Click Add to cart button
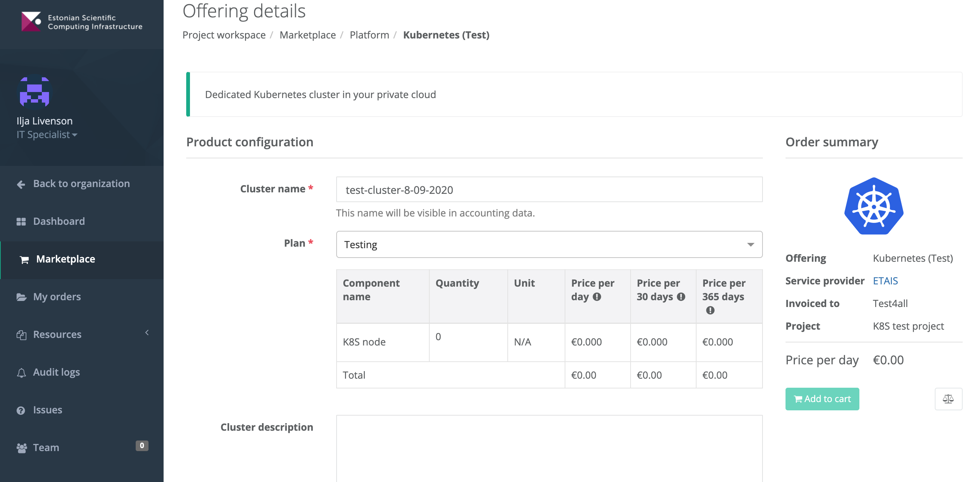Viewport: 980px width, 482px height. pyautogui.click(x=822, y=399)
